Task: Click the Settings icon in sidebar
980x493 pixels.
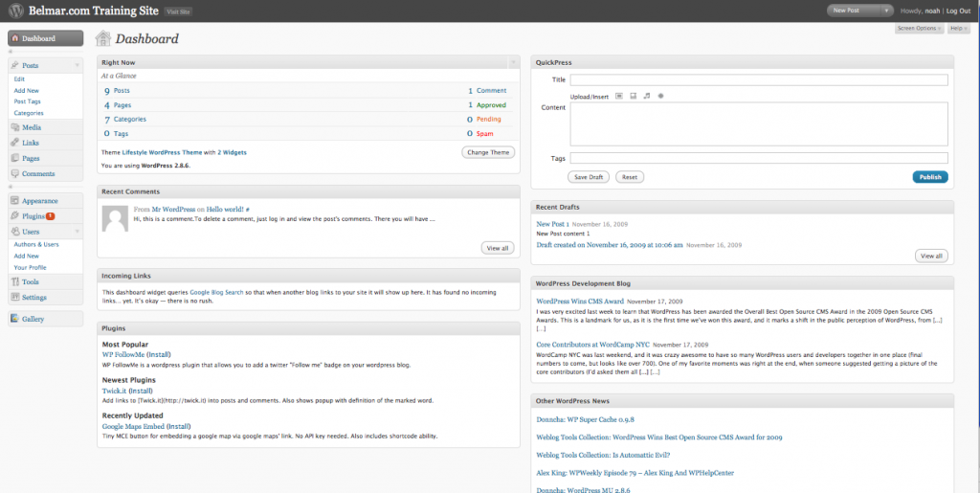Action: (x=15, y=298)
